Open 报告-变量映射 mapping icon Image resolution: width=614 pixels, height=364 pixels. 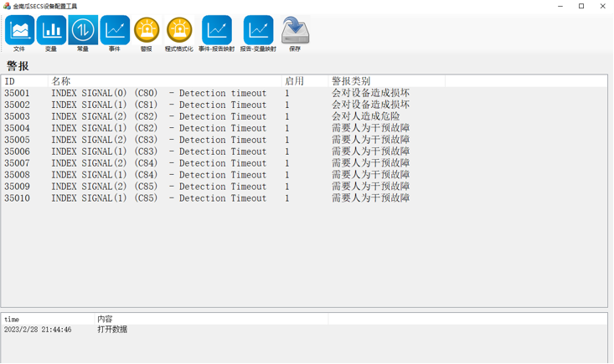[258, 31]
